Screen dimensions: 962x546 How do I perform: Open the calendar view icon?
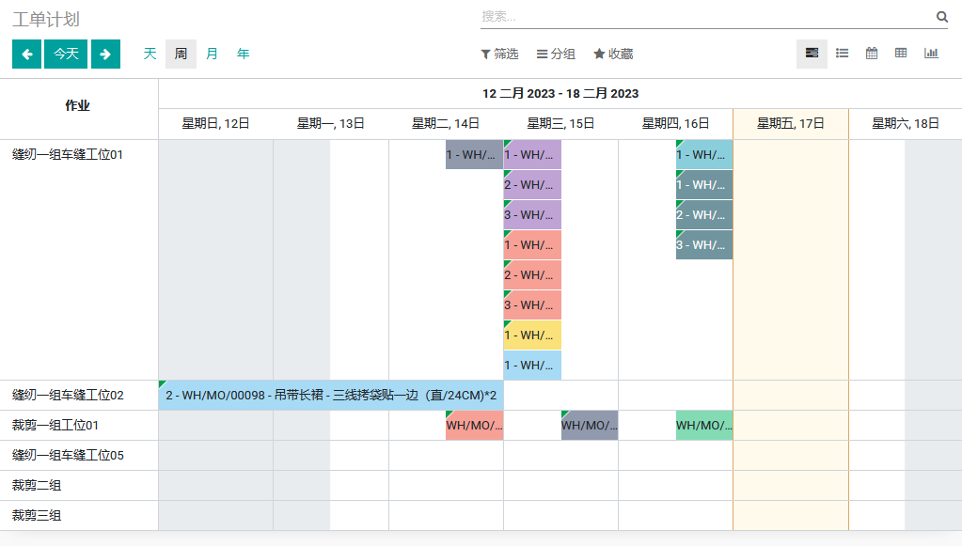871,54
